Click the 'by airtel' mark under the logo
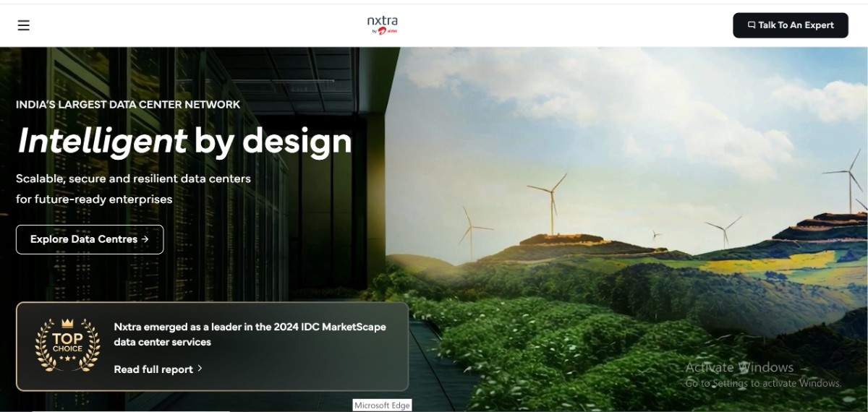 coord(386,32)
